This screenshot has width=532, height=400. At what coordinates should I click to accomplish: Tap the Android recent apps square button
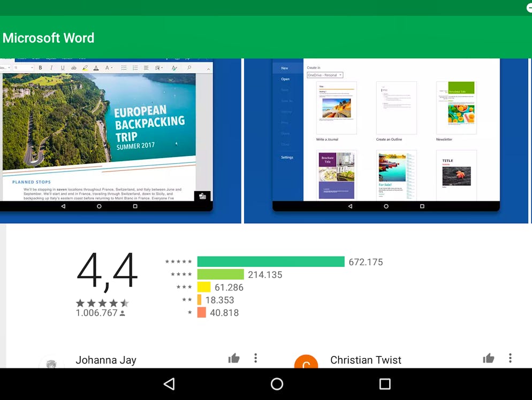coord(385,384)
